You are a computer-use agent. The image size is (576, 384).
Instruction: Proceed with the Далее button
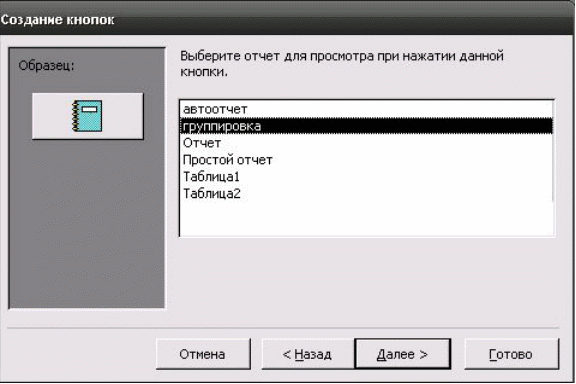point(403,354)
